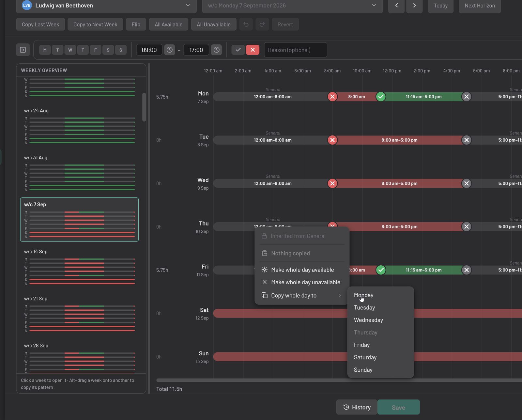Click weekly overview vertical scrollbar

(x=144, y=107)
